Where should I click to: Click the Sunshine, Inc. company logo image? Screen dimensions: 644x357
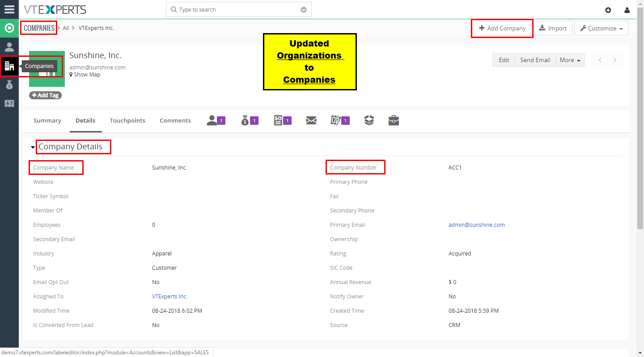click(x=47, y=68)
